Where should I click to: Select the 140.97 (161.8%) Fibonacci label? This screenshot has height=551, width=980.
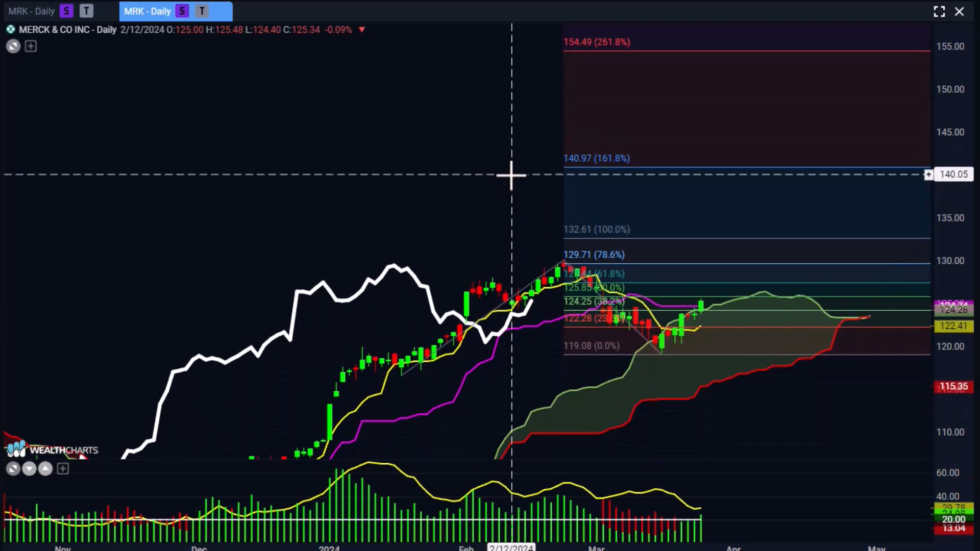[597, 158]
